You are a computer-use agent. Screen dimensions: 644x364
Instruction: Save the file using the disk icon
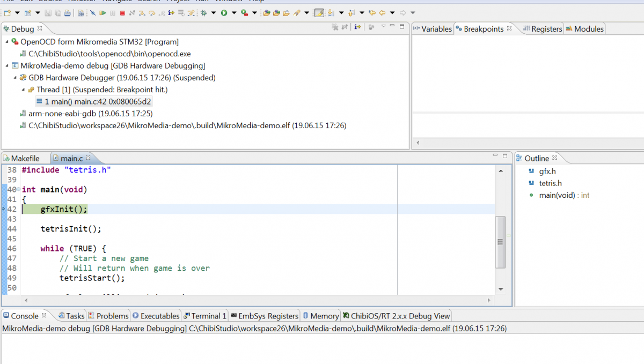click(48, 12)
